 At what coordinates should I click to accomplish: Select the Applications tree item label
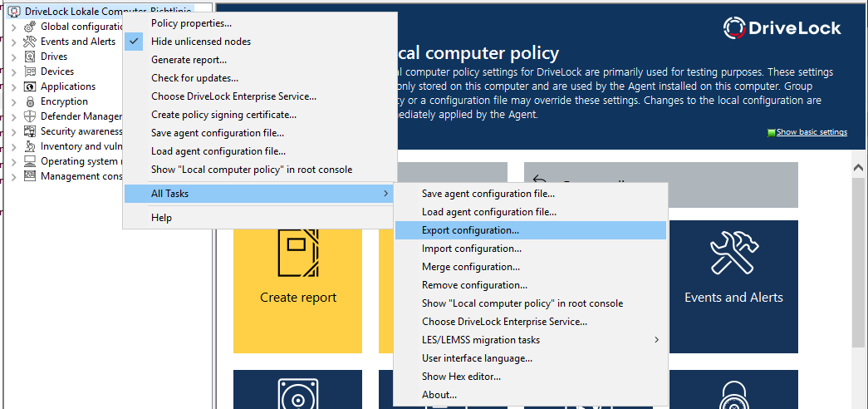point(67,86)
